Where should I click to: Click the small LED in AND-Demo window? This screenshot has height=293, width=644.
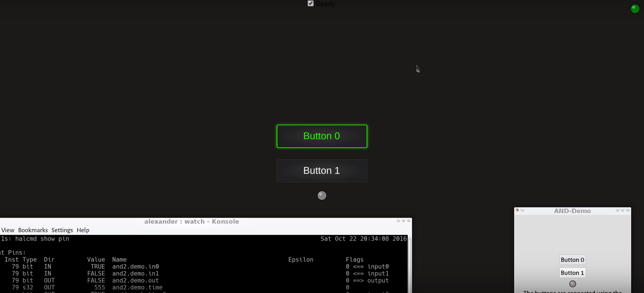coord(573,284)
